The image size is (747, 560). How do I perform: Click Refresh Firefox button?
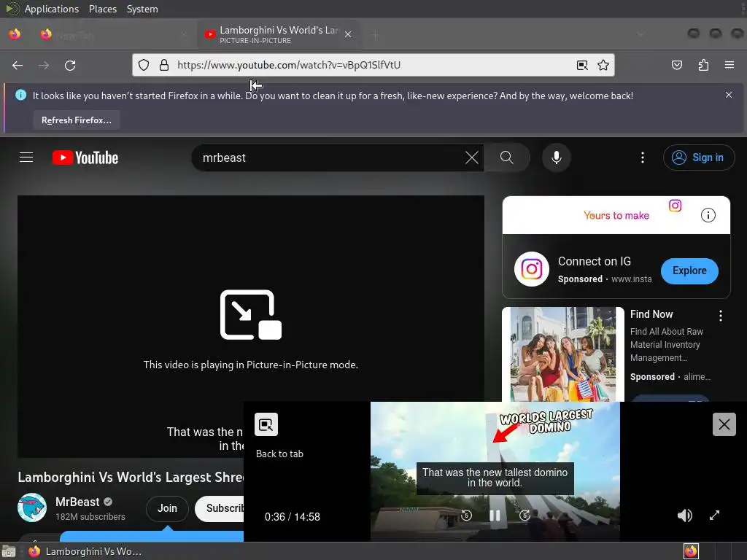click(x=76, y=120)
